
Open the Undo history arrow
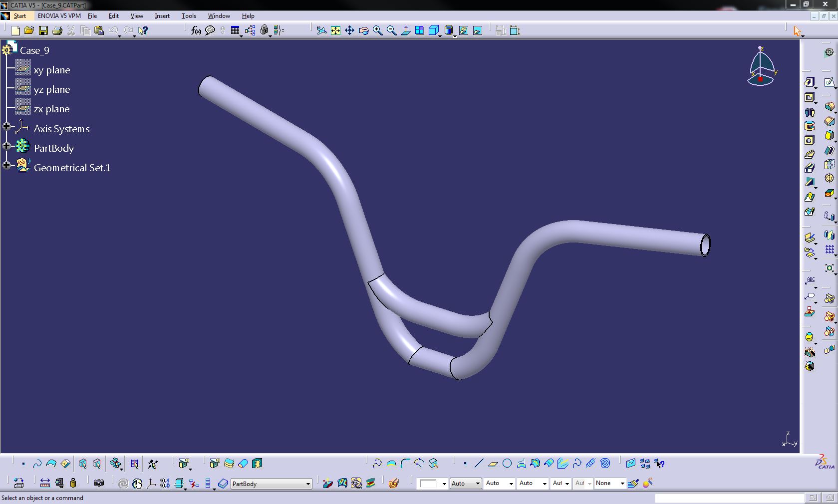point(119,36)
